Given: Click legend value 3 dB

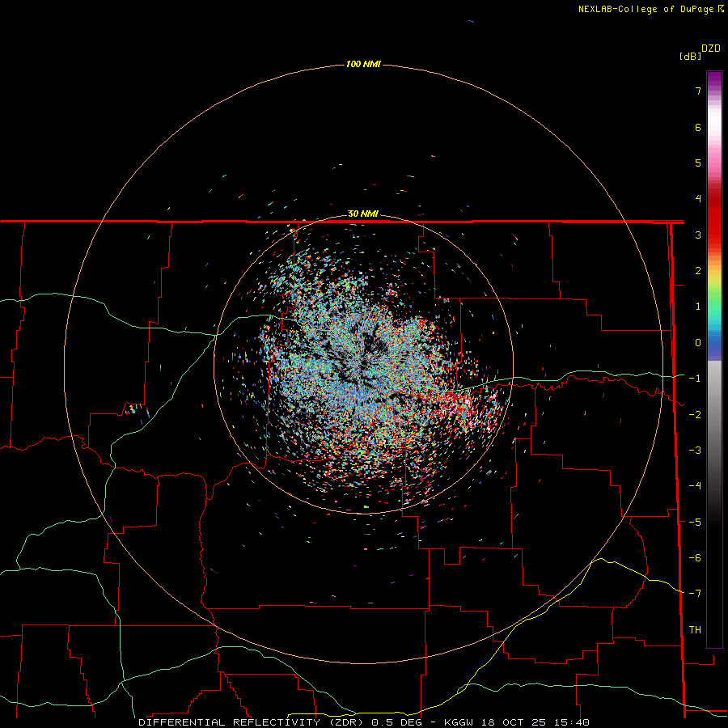Looking at the screenshot, I should pyautogui.click(x=698, y=235).
